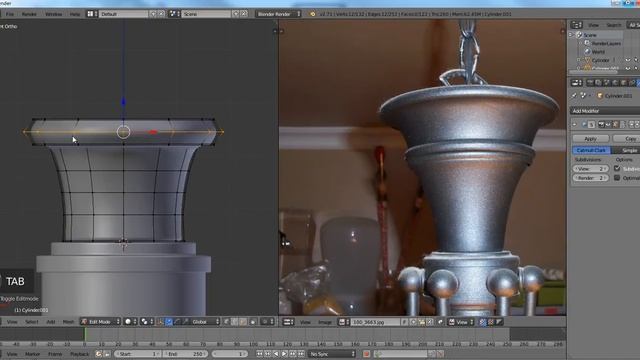Viewport: 640px width, 360px height.
Task: Select RenderLayers in the outliner
Action: 606,43
